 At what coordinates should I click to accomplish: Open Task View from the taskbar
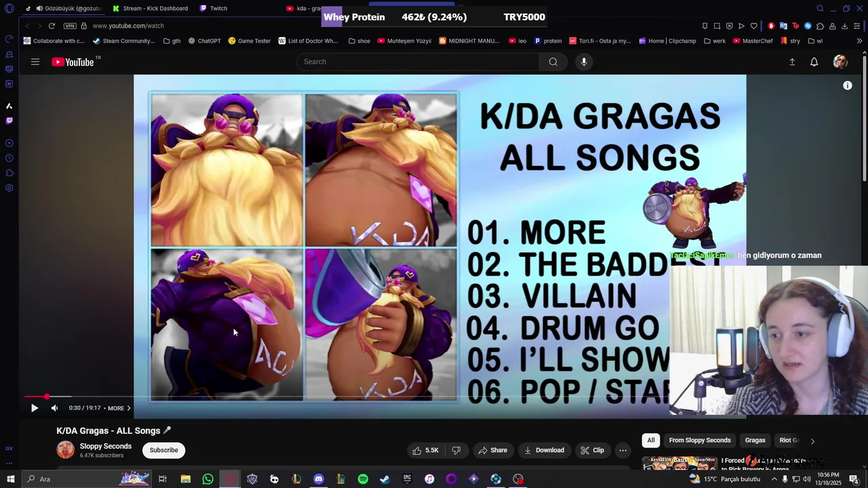(x=163, y=479)
